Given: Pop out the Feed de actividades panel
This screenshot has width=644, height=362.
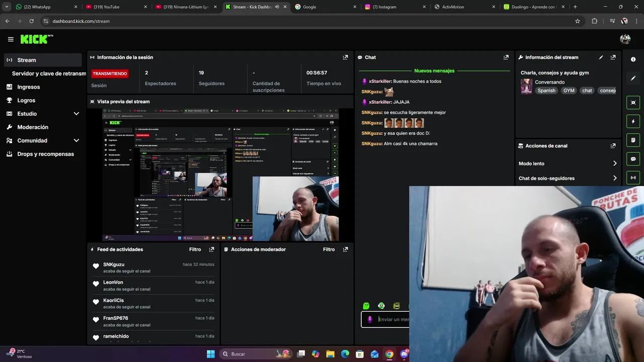Looking at the screenshot, I should point(211,249).
